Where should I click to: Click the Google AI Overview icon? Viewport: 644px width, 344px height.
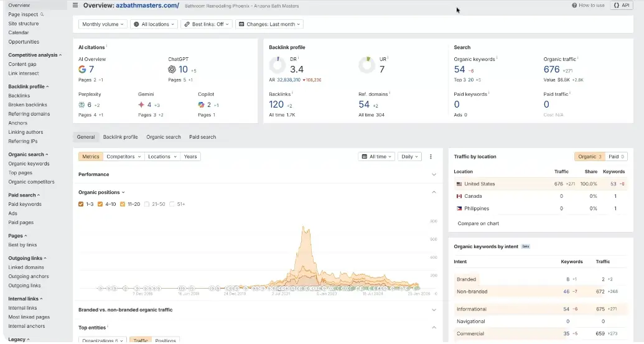(x=82, y=70)
